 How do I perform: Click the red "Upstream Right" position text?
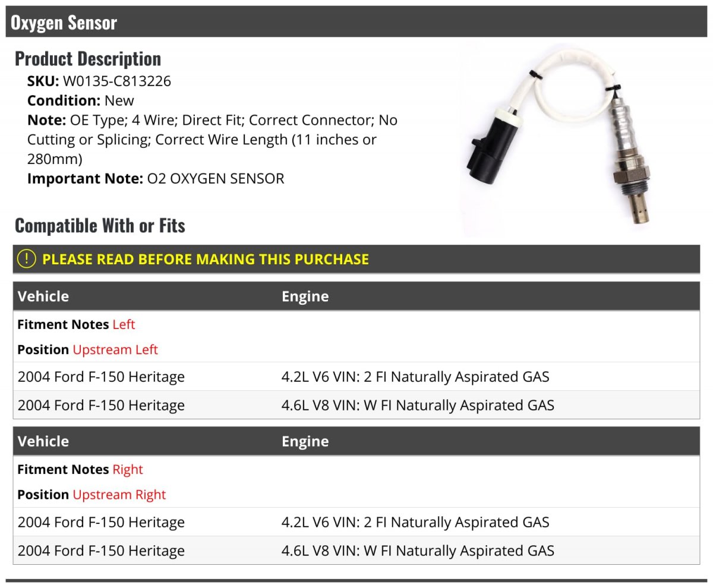point(119,495)
